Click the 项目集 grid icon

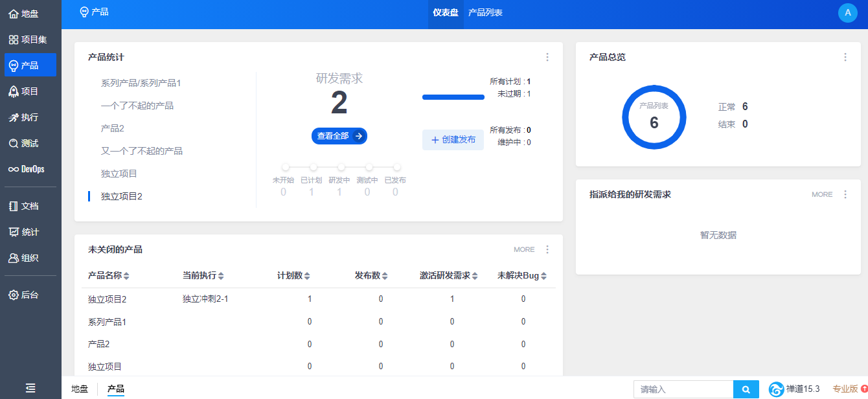click(x=14, y=40)
